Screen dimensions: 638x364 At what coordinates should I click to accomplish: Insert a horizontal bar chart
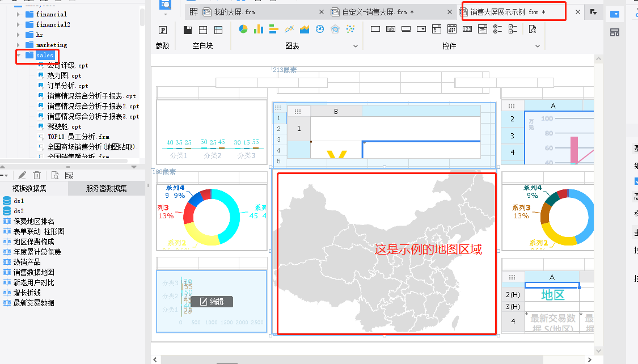274,29
